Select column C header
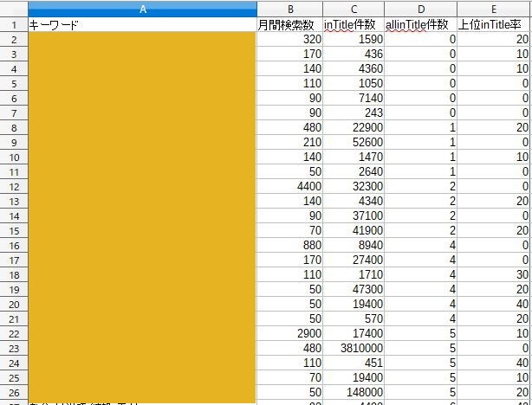Screen dimensions: 532x405 (x=354, y=10)
